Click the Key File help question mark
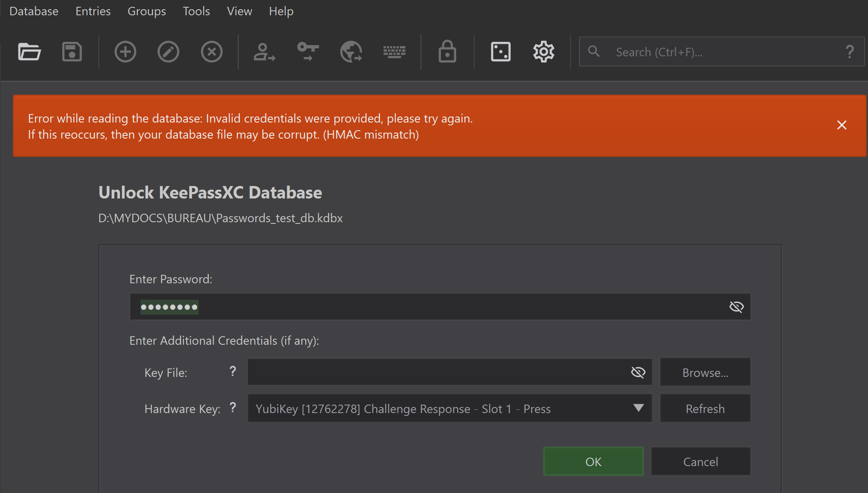Image resolution: width=868 pixels, height=493 pixels. click(232, 371)
